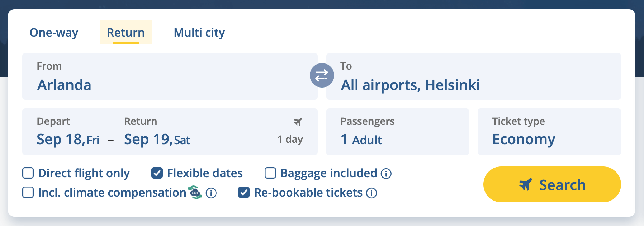
Task: Click the airplane icon above trip duration
Action: [298, 122]
